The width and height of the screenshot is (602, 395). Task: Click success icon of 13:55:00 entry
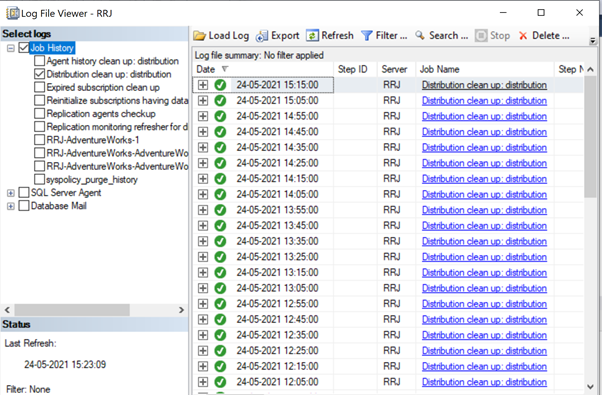pyautogui.click(x=220, y=210)
